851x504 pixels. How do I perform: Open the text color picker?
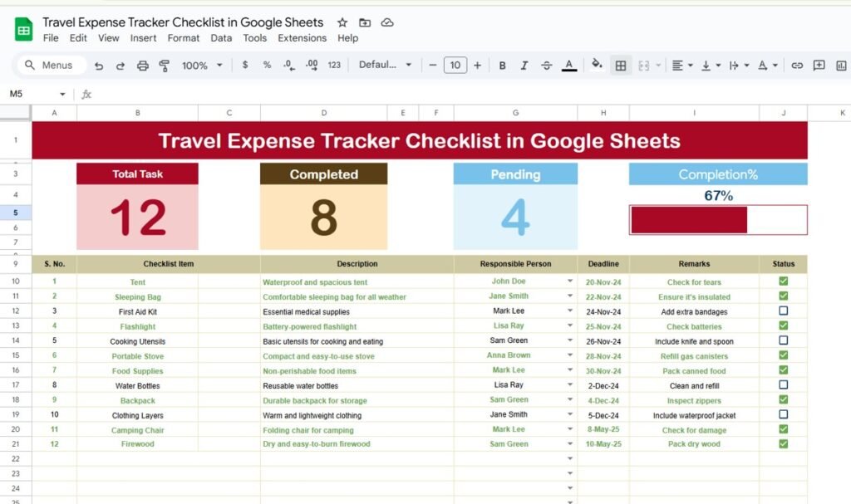pos(568,66)
